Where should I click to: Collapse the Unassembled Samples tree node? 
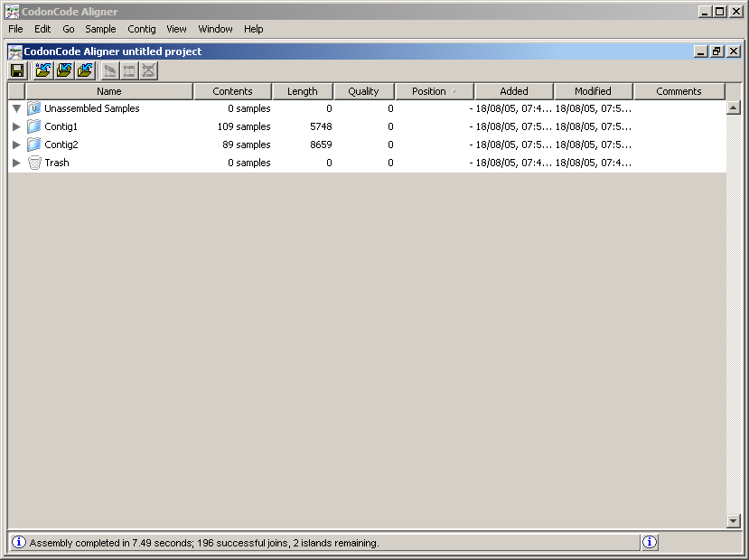pos(17,109)
